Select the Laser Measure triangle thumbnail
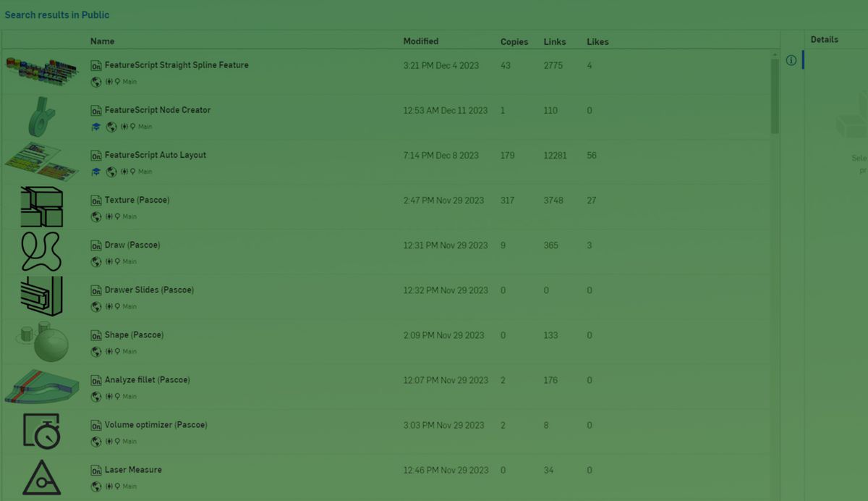Viewport: 868px width, 501px height. click(x=42, y=476)
